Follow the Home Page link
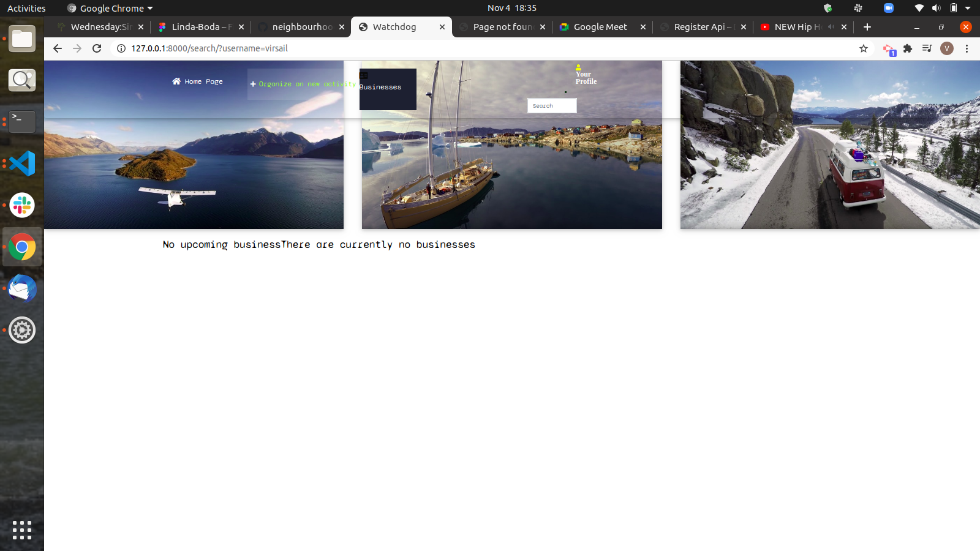The height and width of the screenshot is (551, 980). (202, 81)
